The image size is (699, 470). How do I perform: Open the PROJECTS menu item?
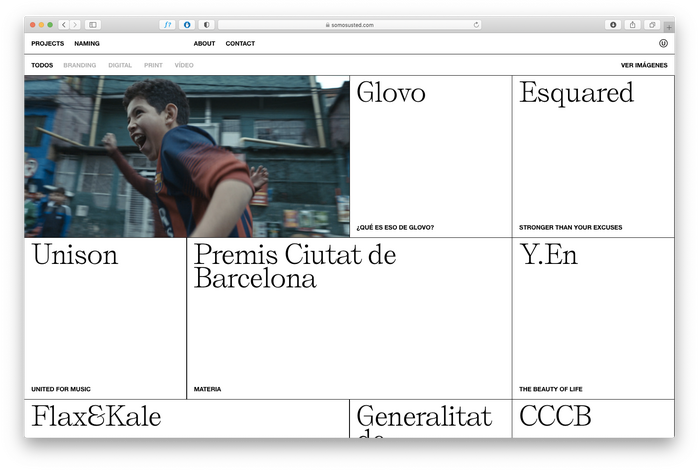coord(48,43)
